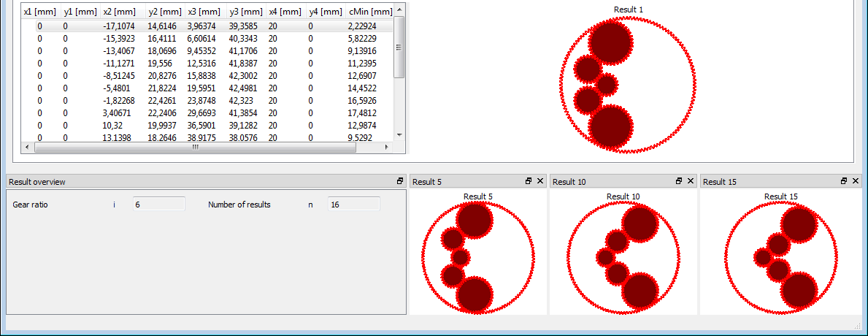This screenshot has height=336, width=868.
Task: Click the Number of results field
Action: [353, 205]
